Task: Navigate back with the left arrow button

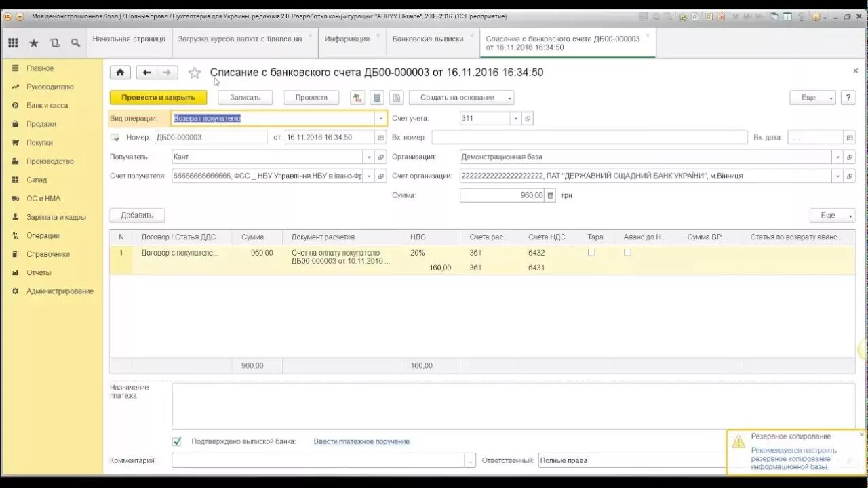Action: (x=146, y=73)
